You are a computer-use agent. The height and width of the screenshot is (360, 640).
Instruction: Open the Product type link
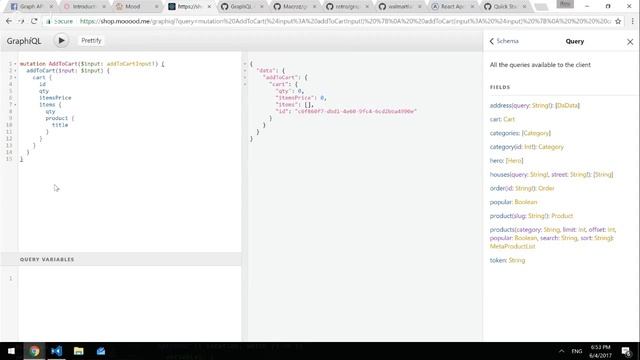point(562,216)
